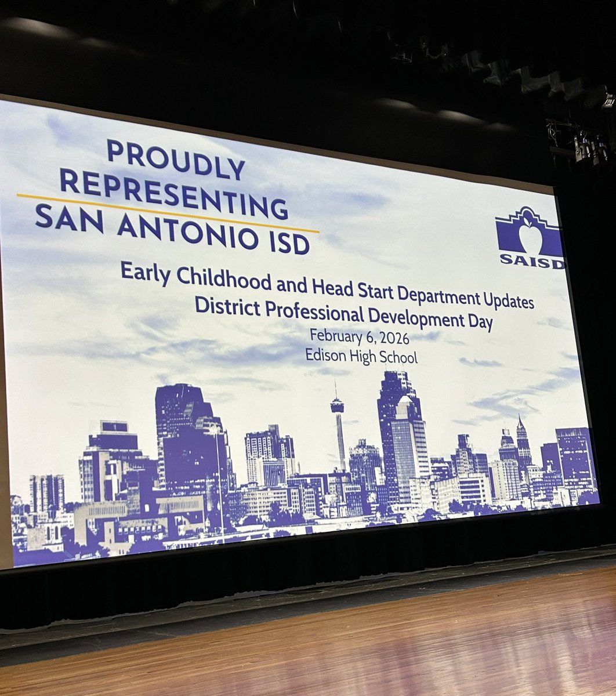The width and height of the screenshot is (616, 696).
Task: Click the date 'February 6, 2026'
Action: [x=359, y=338]
